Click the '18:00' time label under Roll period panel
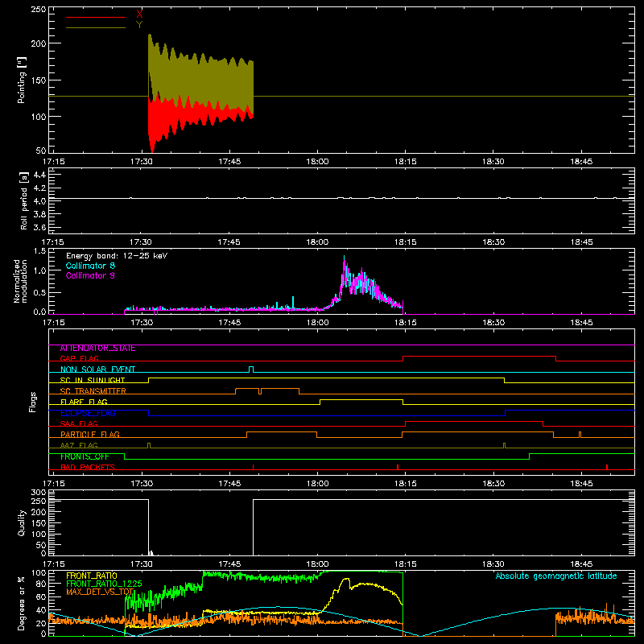 317,242
